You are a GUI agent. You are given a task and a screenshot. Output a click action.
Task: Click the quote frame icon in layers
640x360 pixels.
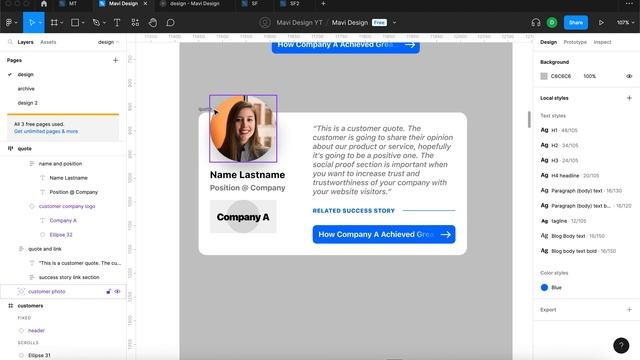coord(11,149)
